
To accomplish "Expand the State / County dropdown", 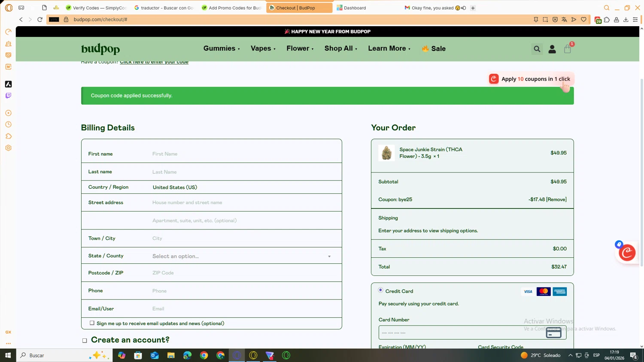I will pos(242,256).
